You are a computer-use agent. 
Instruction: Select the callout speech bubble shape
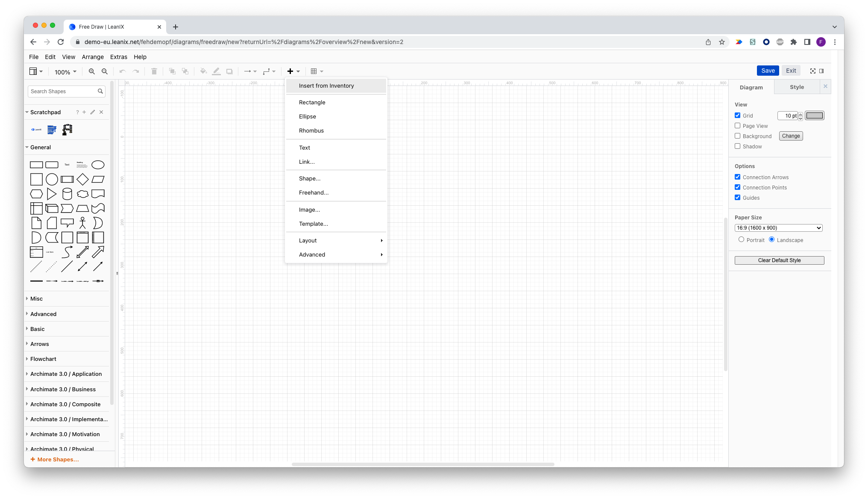coord(67,223)
